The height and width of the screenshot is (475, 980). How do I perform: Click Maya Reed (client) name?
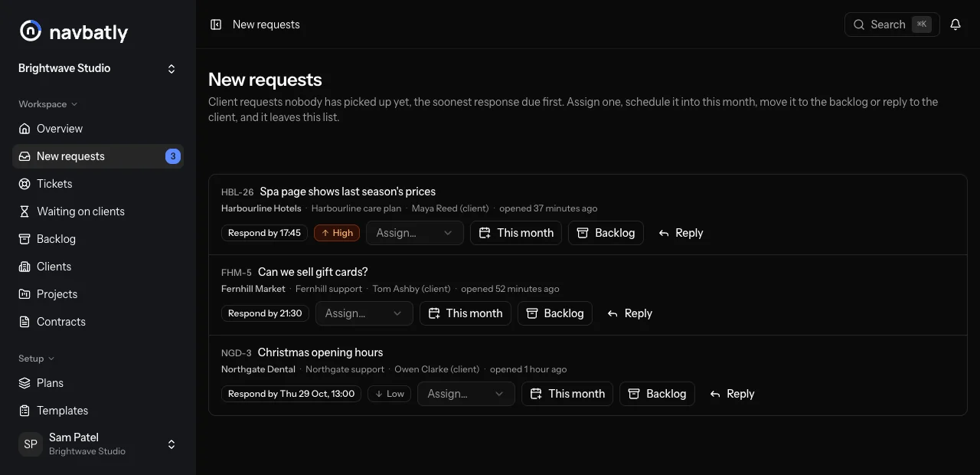450,208
